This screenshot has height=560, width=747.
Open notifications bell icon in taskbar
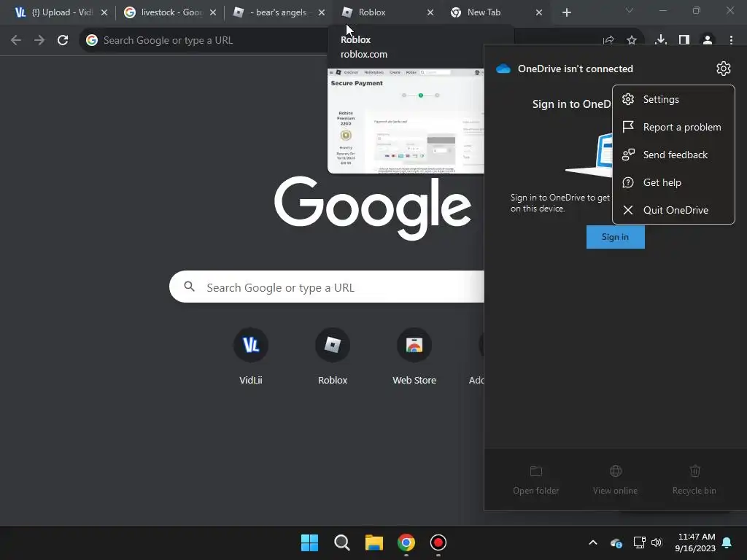[x=727, y=542]
